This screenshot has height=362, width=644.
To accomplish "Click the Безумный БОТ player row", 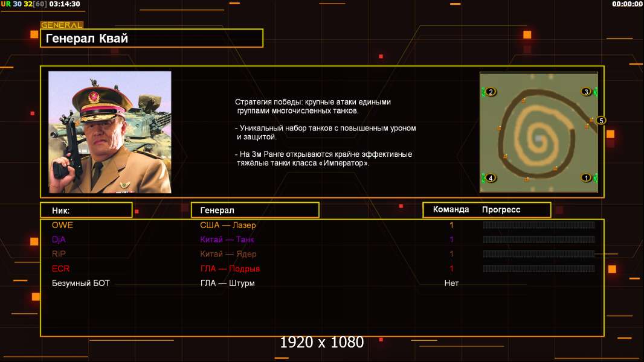I will 81,283.
